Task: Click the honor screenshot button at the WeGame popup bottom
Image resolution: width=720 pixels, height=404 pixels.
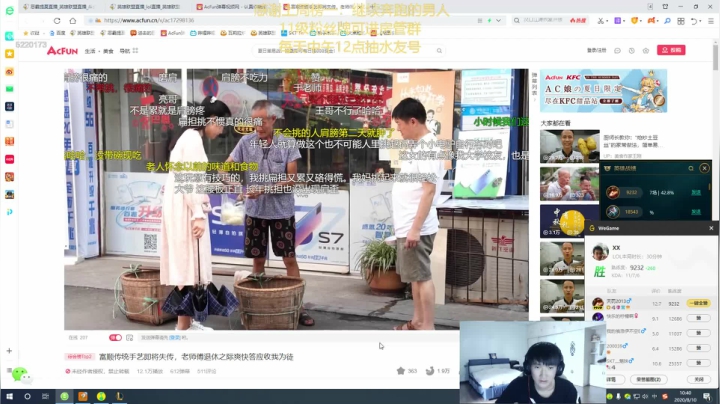Action: (648, 380)
